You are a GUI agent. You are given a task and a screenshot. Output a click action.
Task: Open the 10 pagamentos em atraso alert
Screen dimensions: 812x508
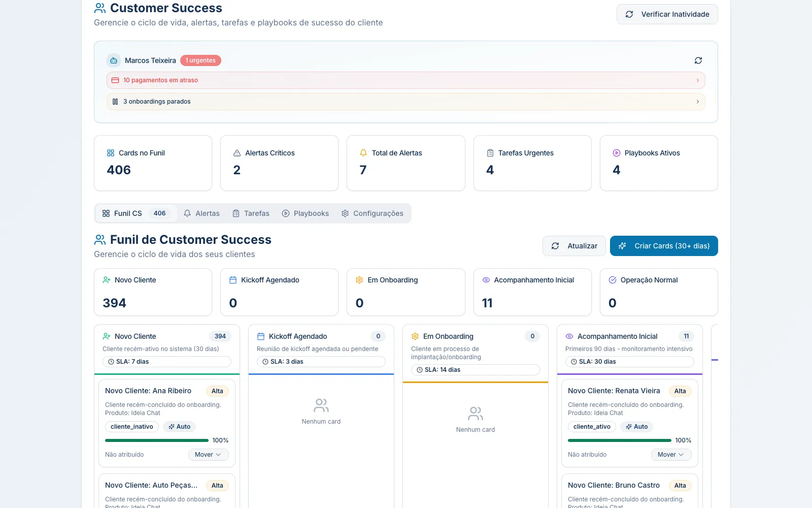(x=406, y=80)
